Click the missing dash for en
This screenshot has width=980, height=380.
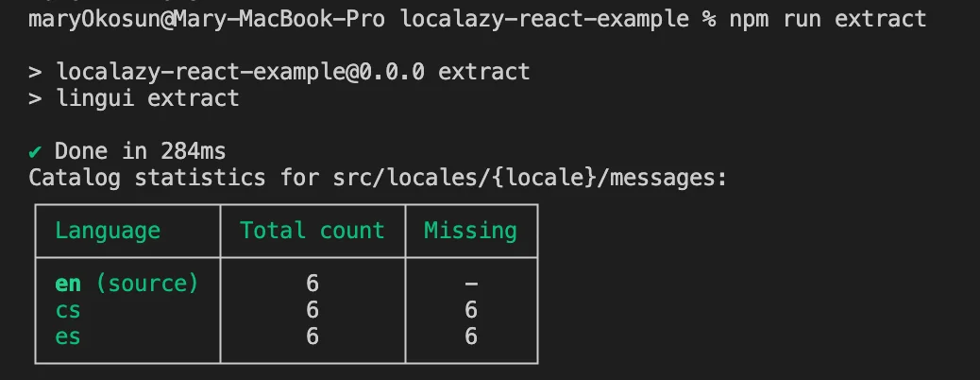point(471,284)
